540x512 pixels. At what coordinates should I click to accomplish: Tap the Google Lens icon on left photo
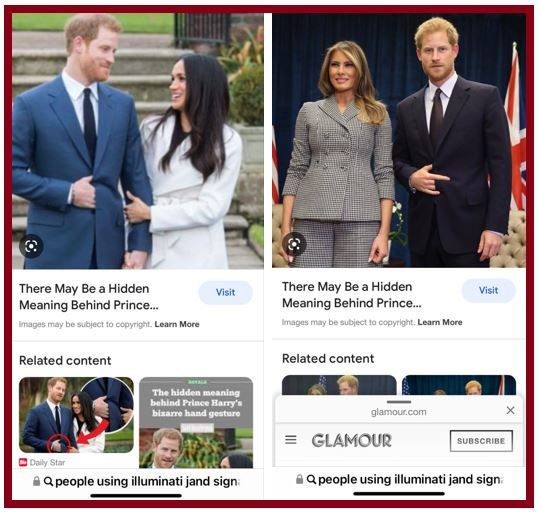(x=31, y=246)
